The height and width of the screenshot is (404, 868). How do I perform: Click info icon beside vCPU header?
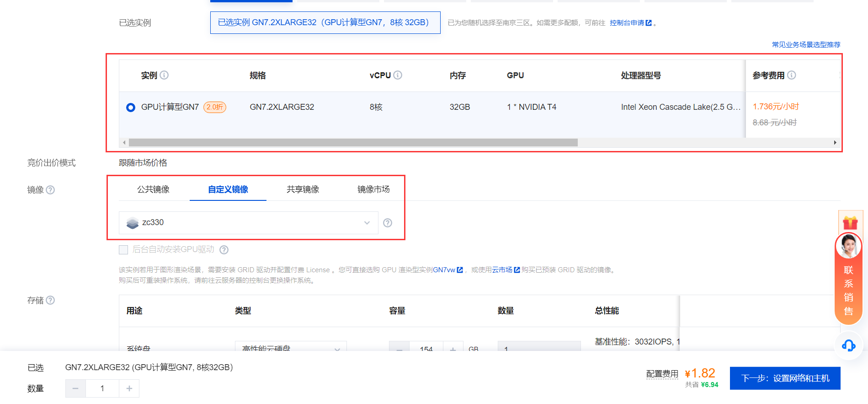398,75
